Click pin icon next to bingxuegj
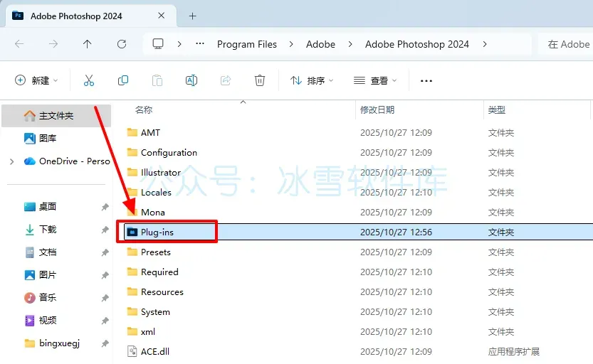 105,343
